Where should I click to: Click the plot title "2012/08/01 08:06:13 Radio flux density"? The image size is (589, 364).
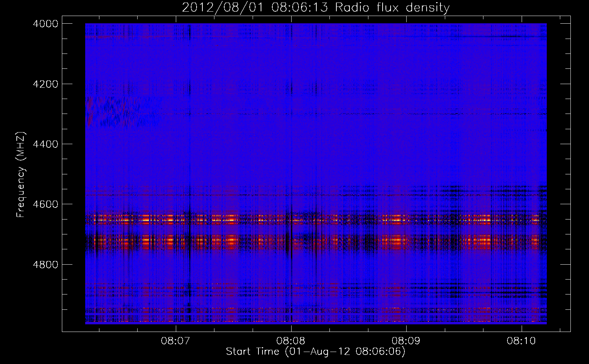pyautogui.click(x=316, y=7)
